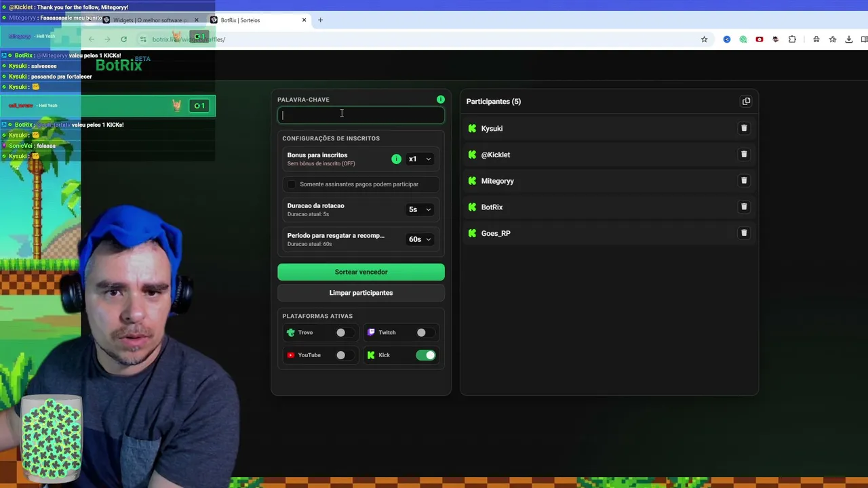Click the Trovo platform icon
This screenshot has width=868, height=488.
pos(291,332)
